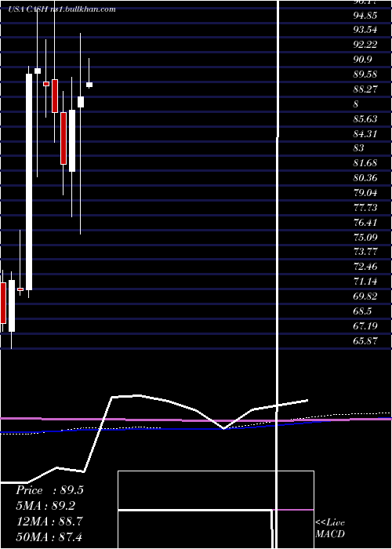Screen dimensions: 392x549
Task: Click the 89.58 axis value
Action: 365,75
